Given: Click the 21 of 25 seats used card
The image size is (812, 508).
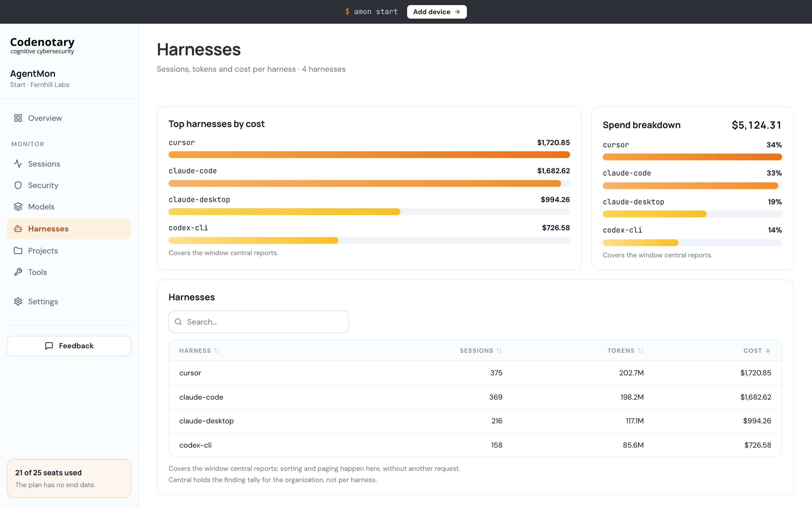Looking at the screenshot, I should pyautogui.click(x=69, y=478).
